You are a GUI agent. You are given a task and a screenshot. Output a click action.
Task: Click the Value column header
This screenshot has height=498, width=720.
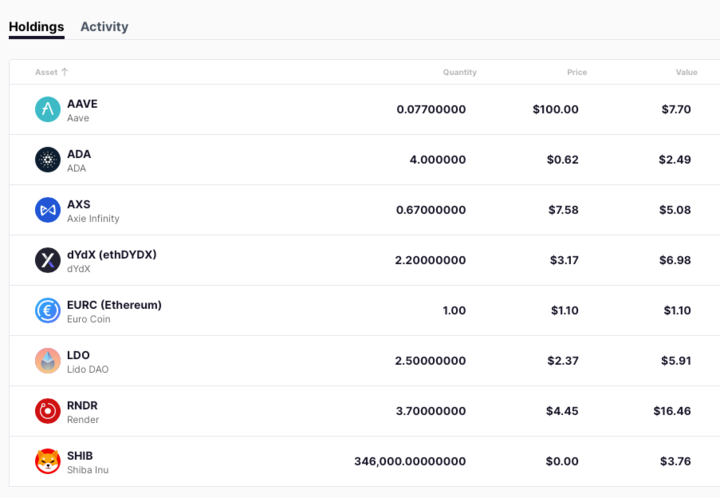click(686, 72)
